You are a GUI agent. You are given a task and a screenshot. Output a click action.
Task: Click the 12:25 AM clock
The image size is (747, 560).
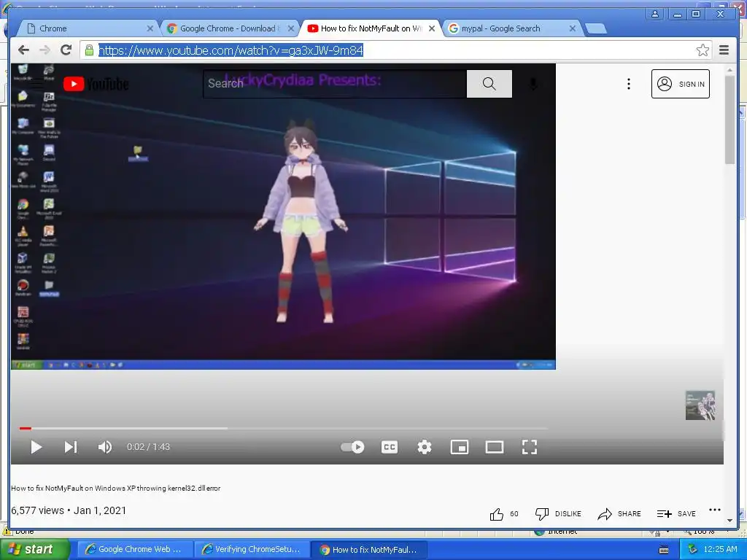coord(720,550)
